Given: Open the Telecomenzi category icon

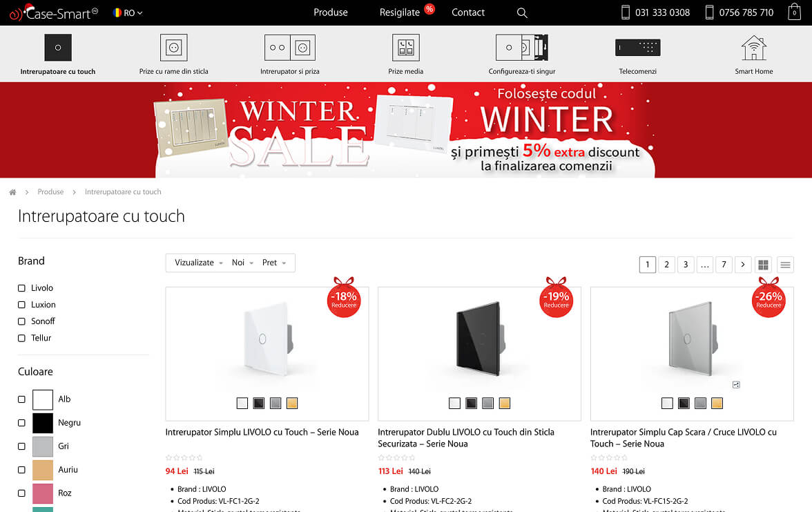Looking at the screenshot, I should pyautogui.click(x=637, y=48).
